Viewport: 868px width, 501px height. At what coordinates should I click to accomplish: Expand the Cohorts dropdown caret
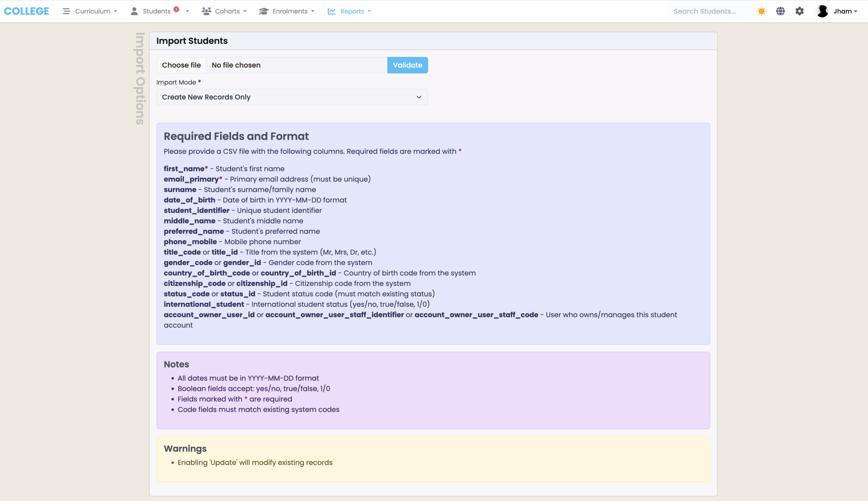[x=245, y=11]
